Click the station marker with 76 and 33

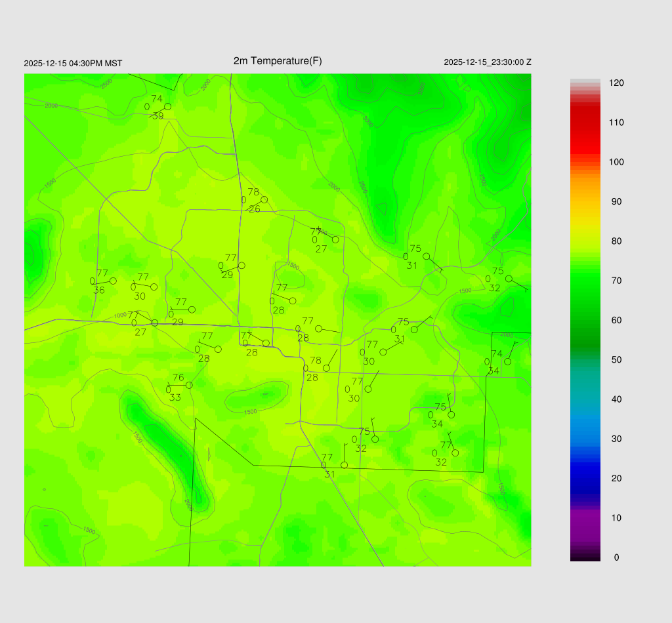click(189, 385)
